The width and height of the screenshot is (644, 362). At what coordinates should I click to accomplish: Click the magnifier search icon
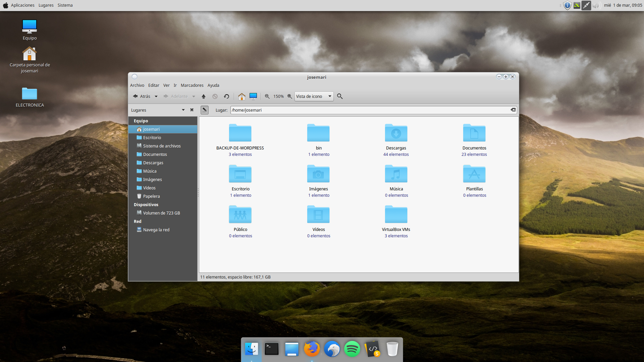click(340, 97)
